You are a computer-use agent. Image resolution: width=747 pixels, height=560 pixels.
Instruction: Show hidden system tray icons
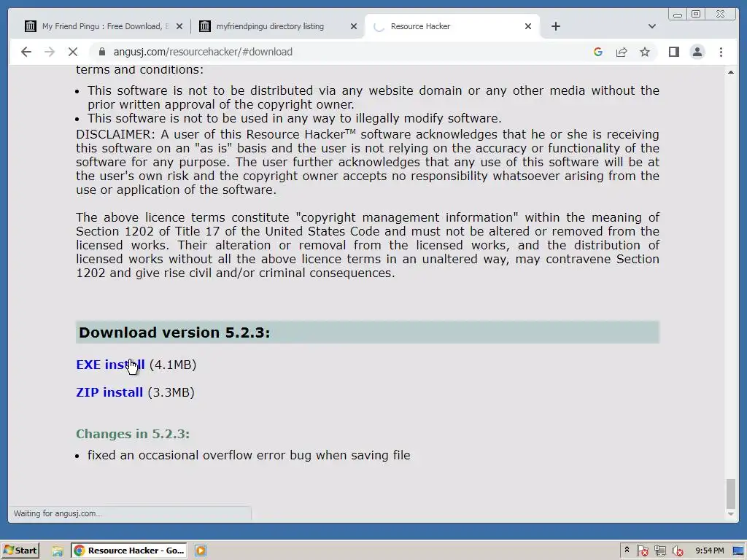pos(627,550)
